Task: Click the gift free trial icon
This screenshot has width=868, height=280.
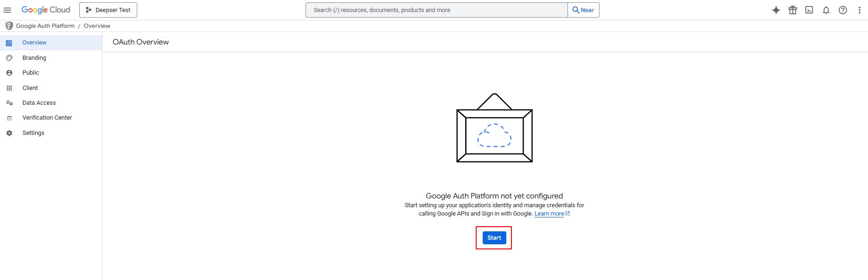Action: pyautogui.click(x=793, y=10)
